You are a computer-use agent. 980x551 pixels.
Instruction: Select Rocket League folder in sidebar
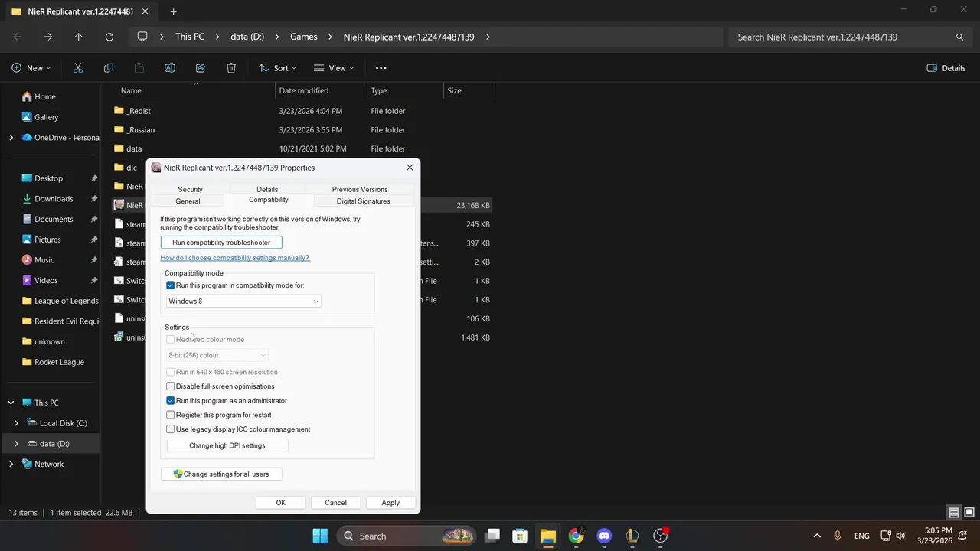click(59, 362)
